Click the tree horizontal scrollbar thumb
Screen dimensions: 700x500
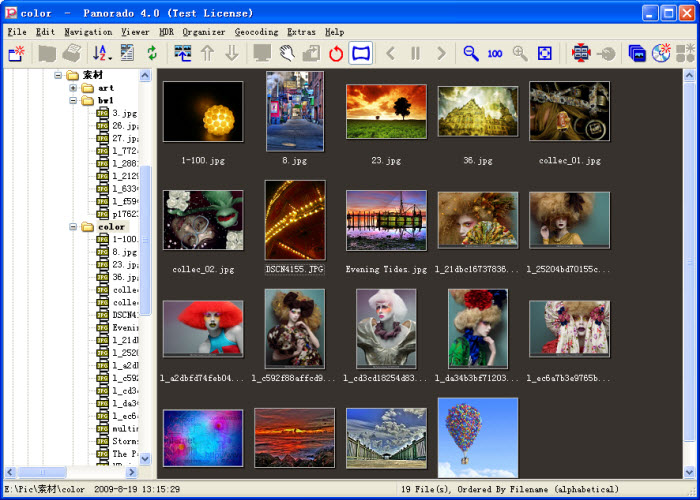tap(42, 472)
